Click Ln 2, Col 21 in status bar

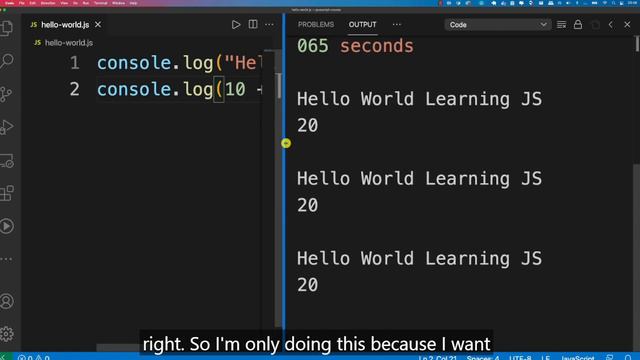pyautogui.click(x=438, y=358)
